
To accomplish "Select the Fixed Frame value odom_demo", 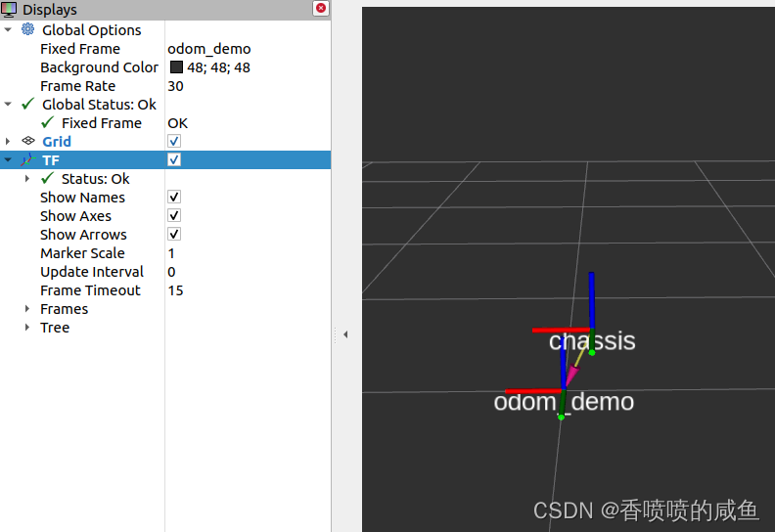I will [209, 49].
